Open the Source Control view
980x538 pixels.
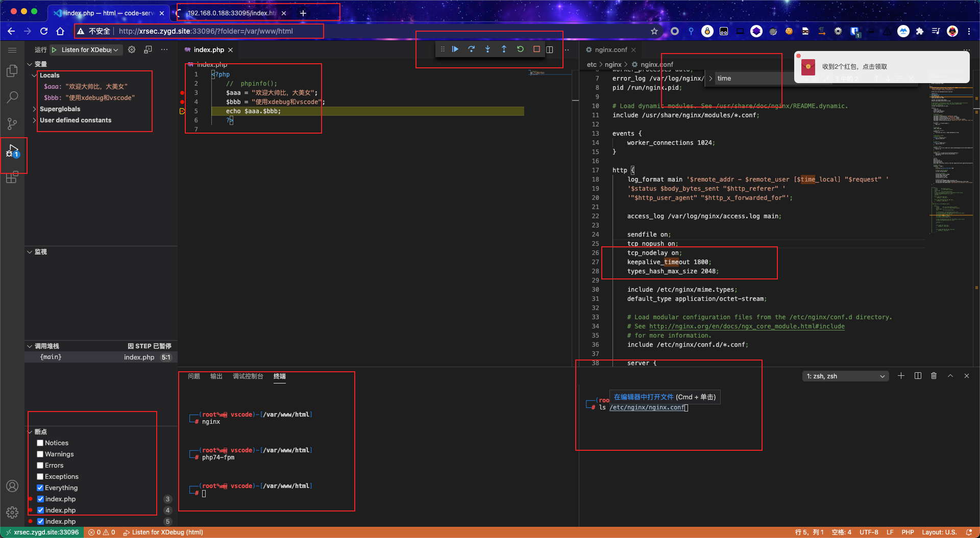12,123
